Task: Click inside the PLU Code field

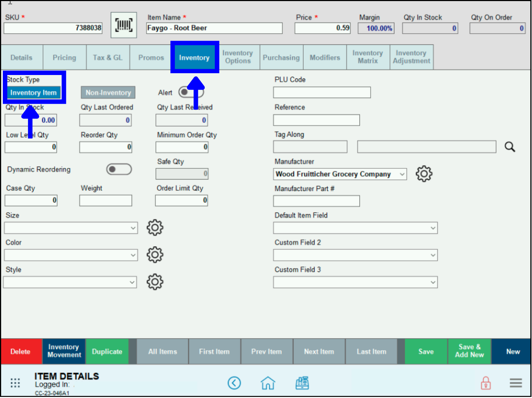Action: pos(321,92)
